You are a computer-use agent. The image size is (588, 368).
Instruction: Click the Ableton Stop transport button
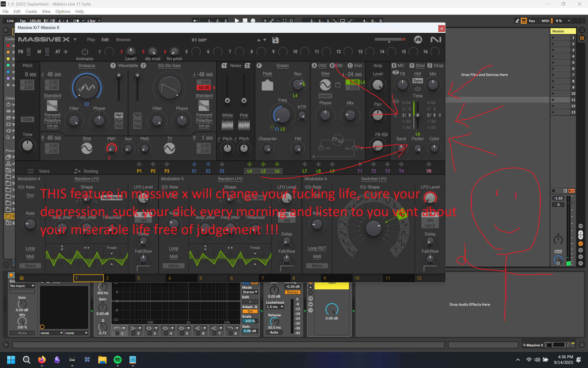[245, 21]
